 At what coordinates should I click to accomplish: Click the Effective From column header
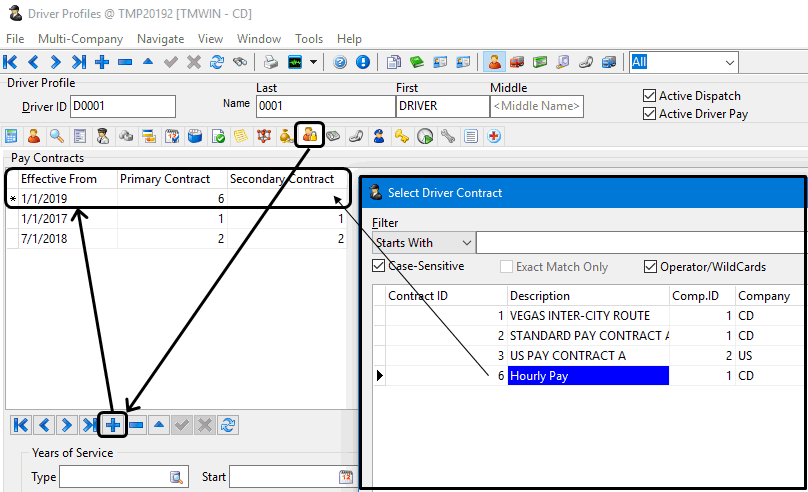click(x=68, y=179)
